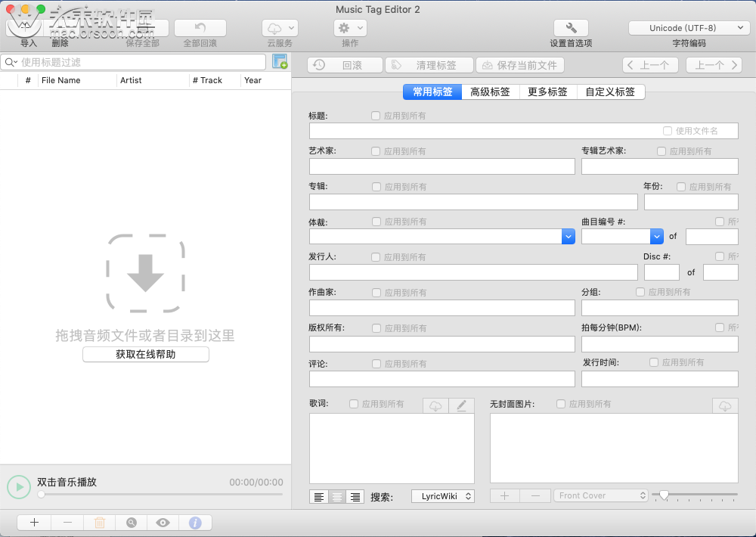Screen dimensions: 756x537
Task: Download lyrics via the cloud icon
Action: 435,406
